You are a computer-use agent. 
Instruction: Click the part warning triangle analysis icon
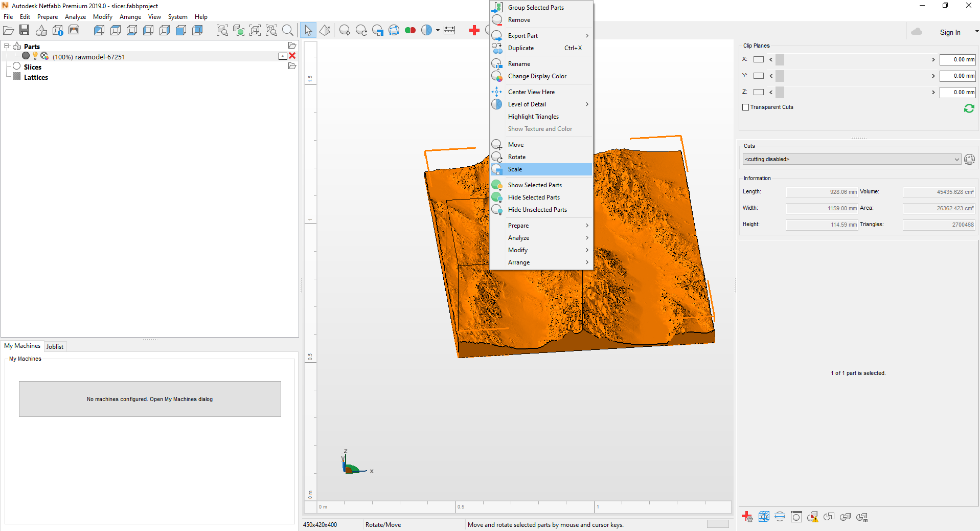(813, 517)
